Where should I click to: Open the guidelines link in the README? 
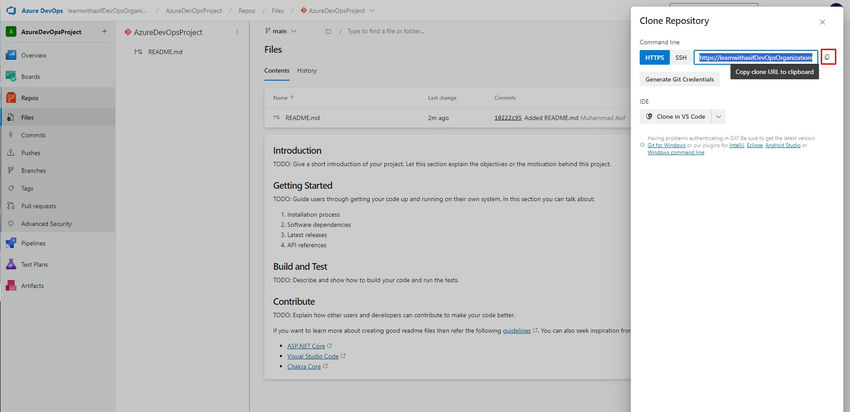(x=517, y=331)
